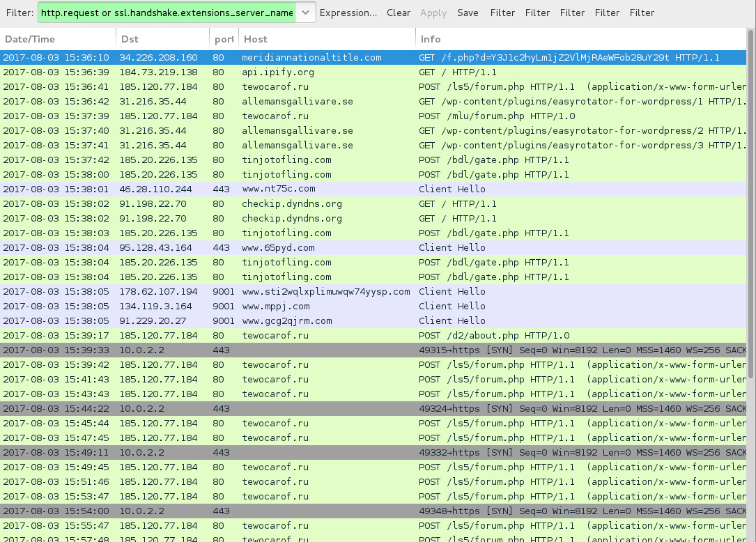The width and height of the screenshot is (756, 542).
Task: Click destination IP 34.226.208.160
Action: [x=159, y=57]
